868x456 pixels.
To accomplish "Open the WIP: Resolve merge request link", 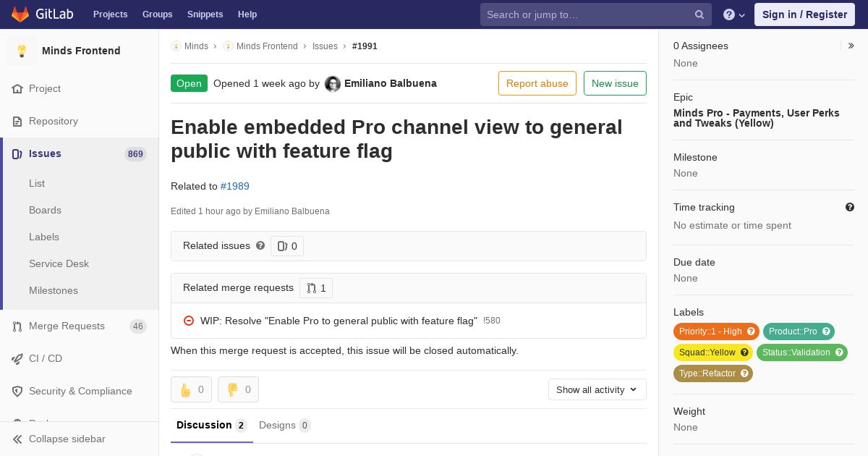I will click(x=339, y=321).
